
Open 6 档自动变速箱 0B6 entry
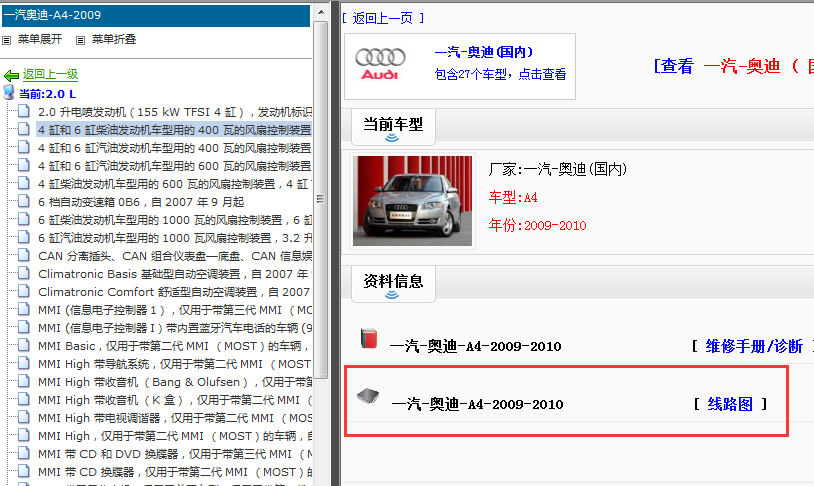click(141, 202)
